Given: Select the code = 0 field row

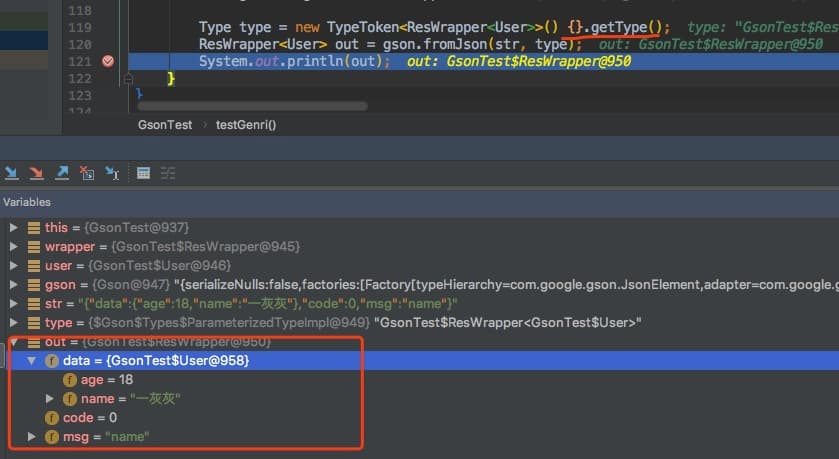Looking at the screenshot, I should click(90, 418).
